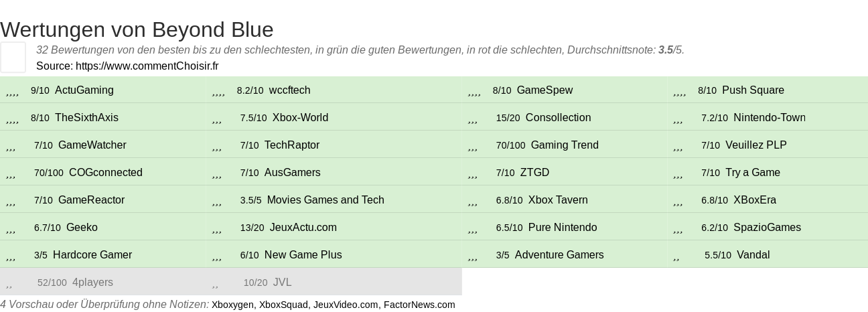Click the JVL entry
Image resolution: width=868 pixels, height=312 pixels.
tap(283, 283)
